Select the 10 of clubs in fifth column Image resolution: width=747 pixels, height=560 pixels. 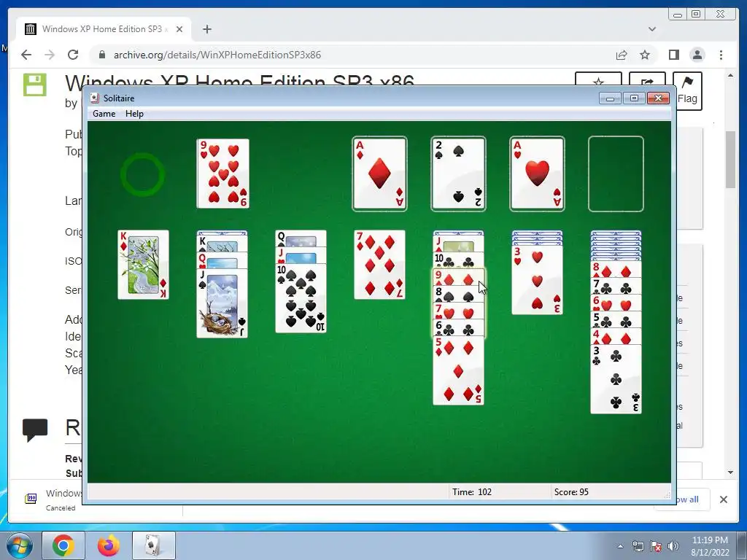(x=458, y=261)
